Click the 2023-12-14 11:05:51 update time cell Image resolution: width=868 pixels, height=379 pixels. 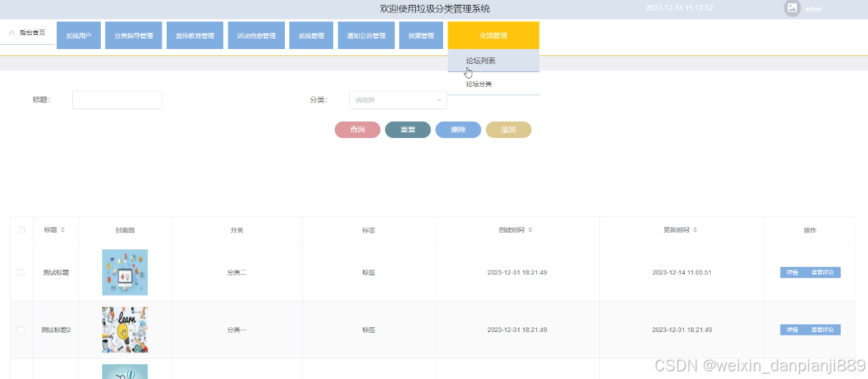coord(682,273)
